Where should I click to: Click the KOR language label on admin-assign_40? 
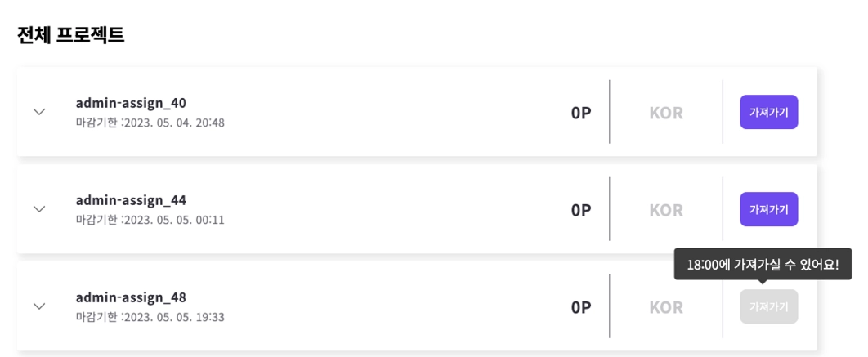pos(666,113)
